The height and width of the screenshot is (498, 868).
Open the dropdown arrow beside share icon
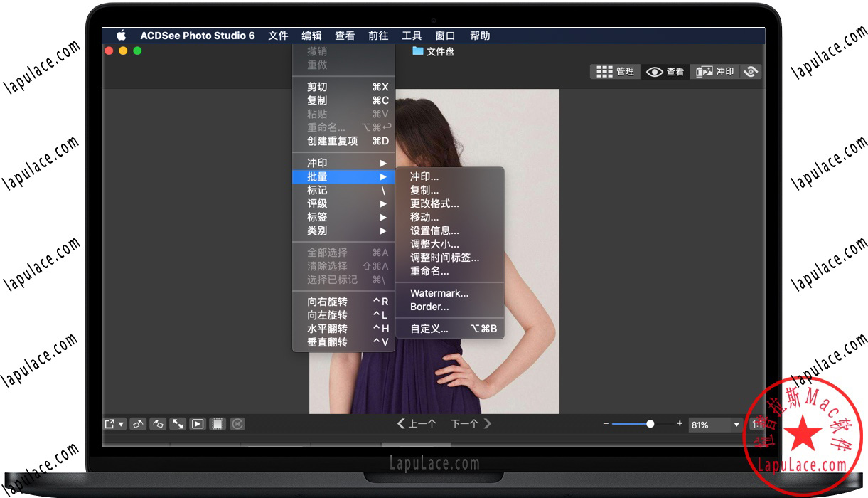tap(122, 425)
